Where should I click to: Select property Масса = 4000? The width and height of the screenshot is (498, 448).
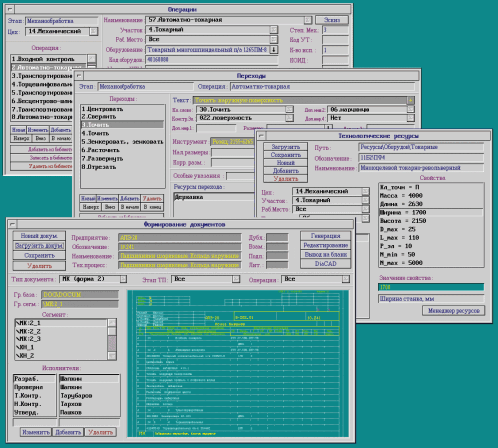431,196
